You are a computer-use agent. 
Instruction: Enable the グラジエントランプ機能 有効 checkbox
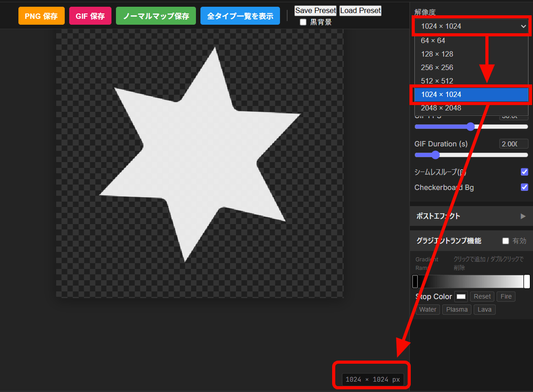(x=506, y=241)
